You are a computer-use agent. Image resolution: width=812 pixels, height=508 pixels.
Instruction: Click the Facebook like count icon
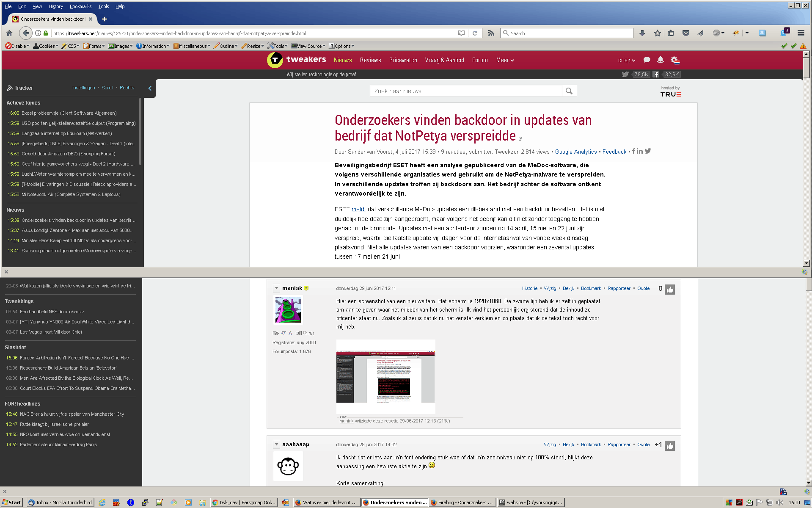tap(656, 75)
